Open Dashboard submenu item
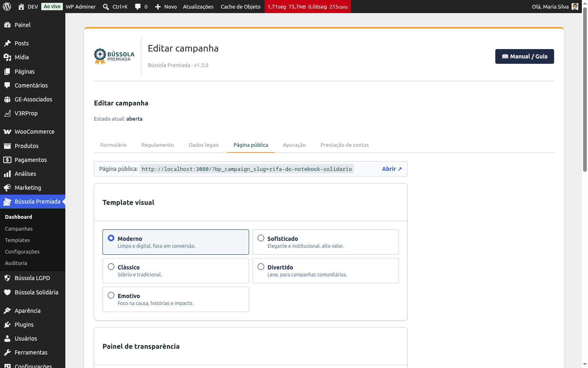The image size is (588, 368). coord(18,217)
